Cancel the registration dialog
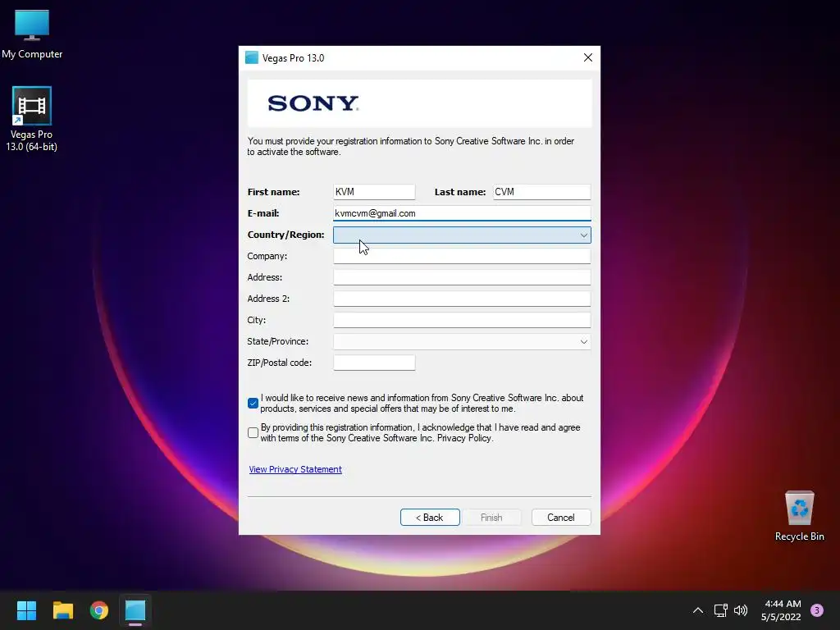Screen dimensions: 840x630 click(x=561, y=518)
